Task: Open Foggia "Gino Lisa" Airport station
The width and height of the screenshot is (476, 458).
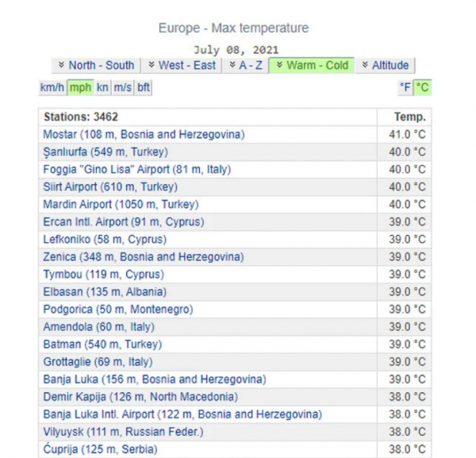Action: 132,169
